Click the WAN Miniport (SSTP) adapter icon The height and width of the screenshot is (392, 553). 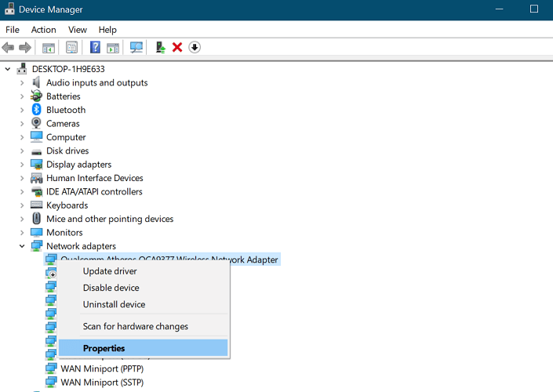coord(51,382)
